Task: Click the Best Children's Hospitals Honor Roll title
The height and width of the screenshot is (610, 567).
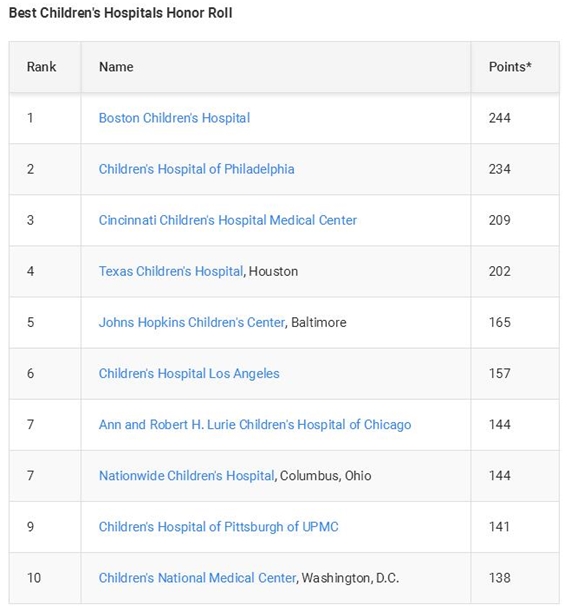Action: click(120, 13)
